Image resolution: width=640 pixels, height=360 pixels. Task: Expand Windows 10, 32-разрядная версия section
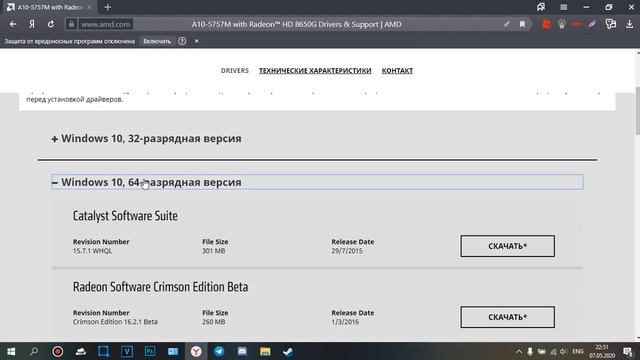(147, 138)
